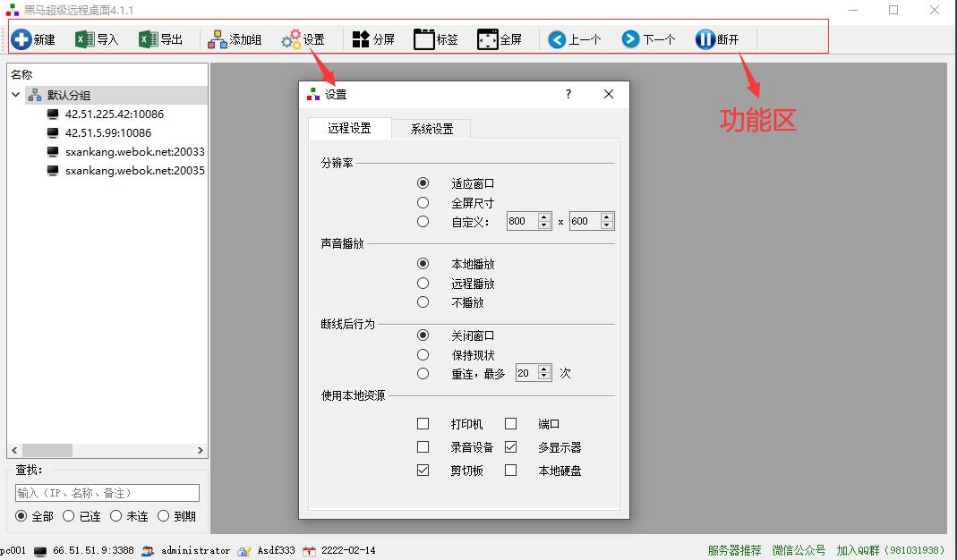Click the 查找 search input field
Image resolution: width=957 pixels, height=560 pixels.
107,493
